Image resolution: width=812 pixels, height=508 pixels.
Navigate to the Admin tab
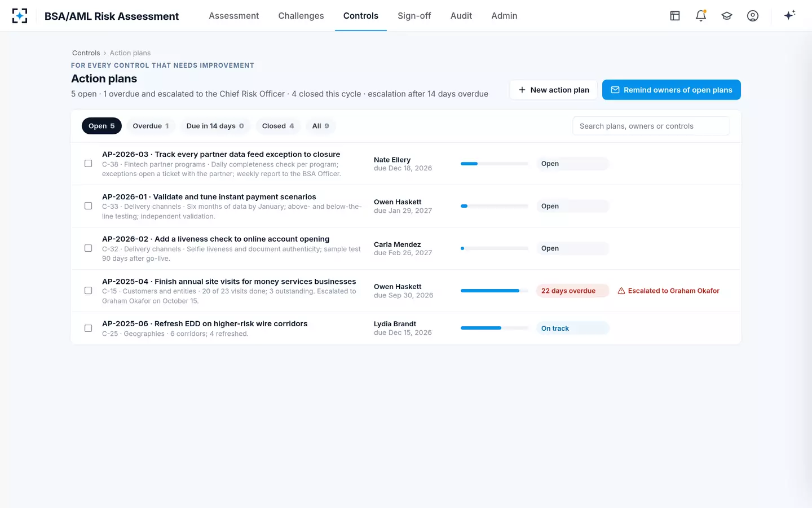point(504,16)
